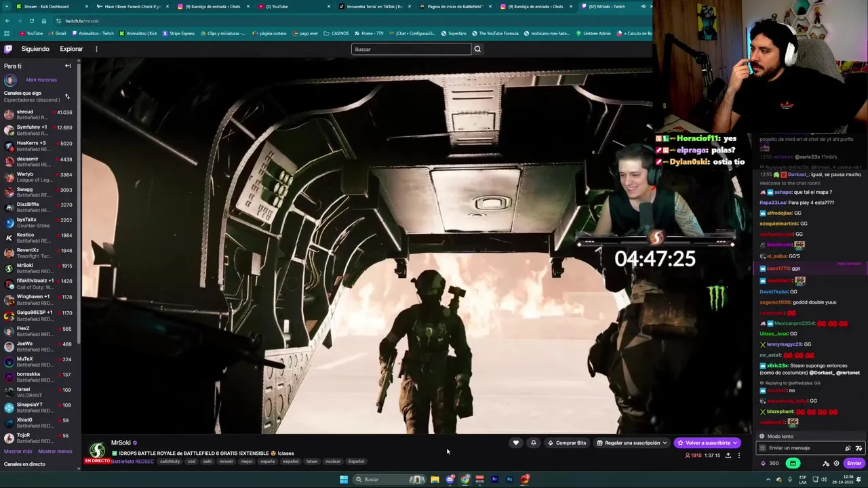868x488 pixels.
Task: Open the ReventXz channel
Action: (39, 253)
